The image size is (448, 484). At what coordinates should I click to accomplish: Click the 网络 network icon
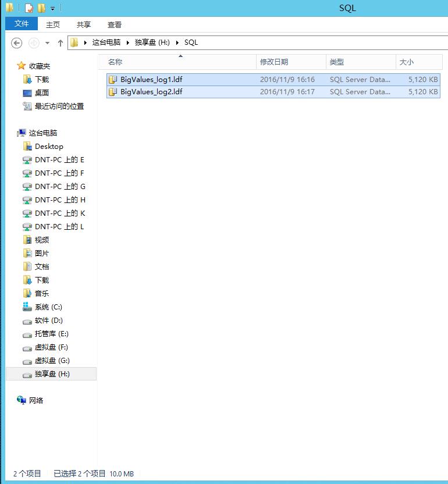pyautogui.click(x=22, y=400)
